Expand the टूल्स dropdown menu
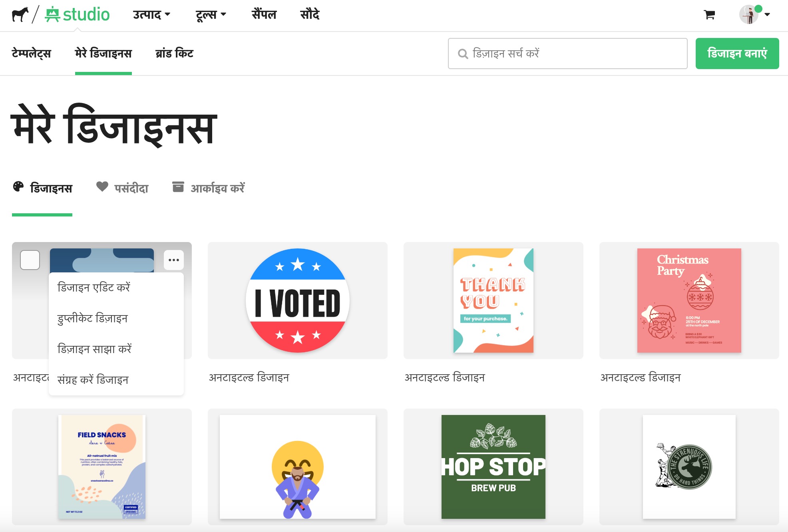The width and height of the screenshot is (788, 532). (x=211, y=15)
